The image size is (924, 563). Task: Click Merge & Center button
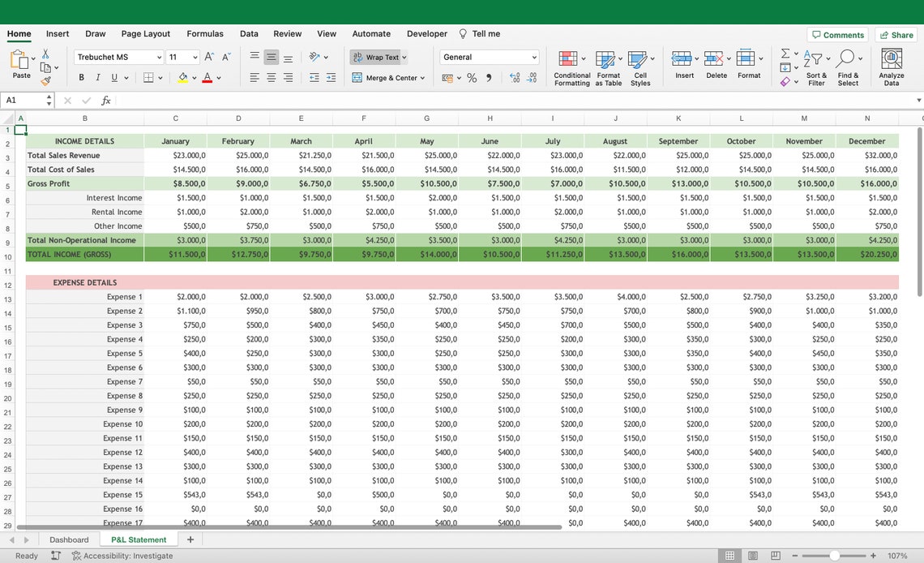coord(384,78)
